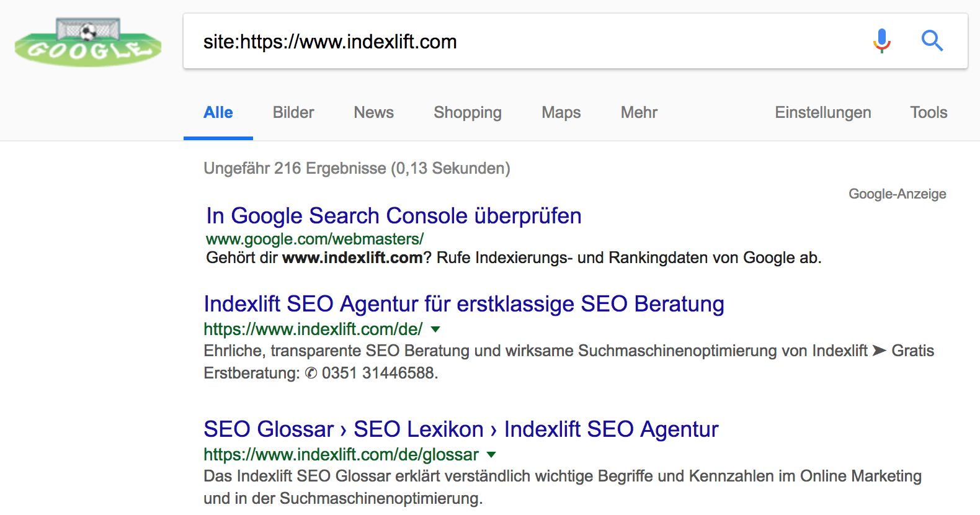The height and width of the screenshot is (515, 980).
Task: Switch to the Bilder tab
Action: click(293, 112)
